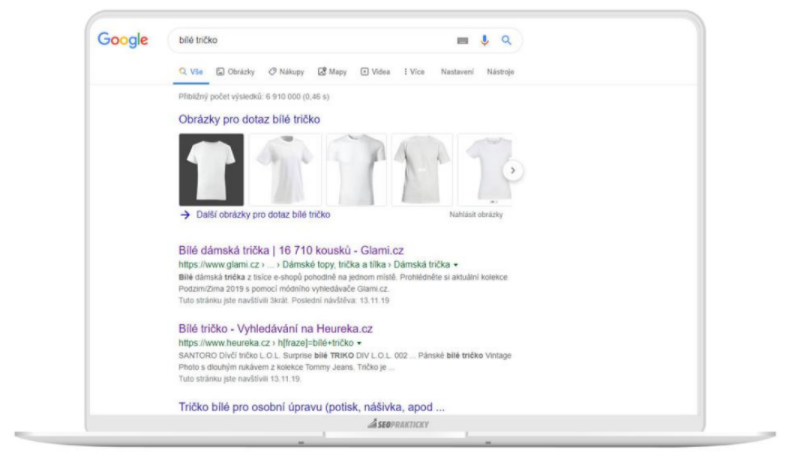Screen dimensions: 785x458
Task: Open the Mapy tab
Action: pos(332,72)
